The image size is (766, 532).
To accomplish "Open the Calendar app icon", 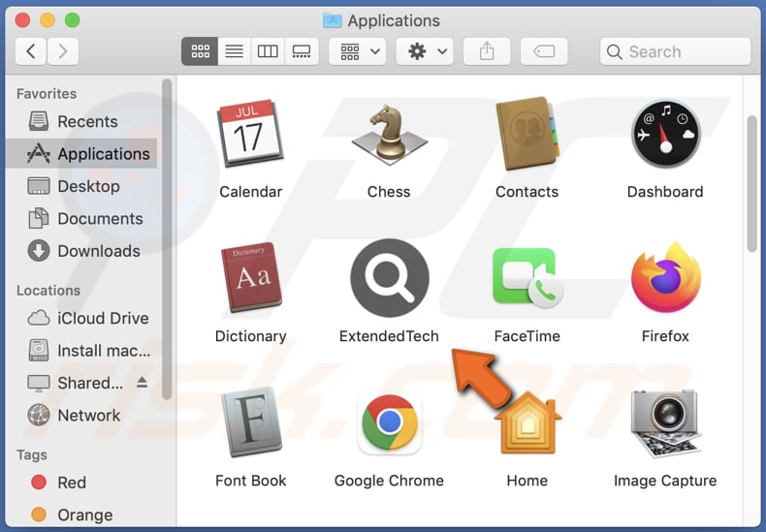I will pyautogui.click(x=250, y=134).
